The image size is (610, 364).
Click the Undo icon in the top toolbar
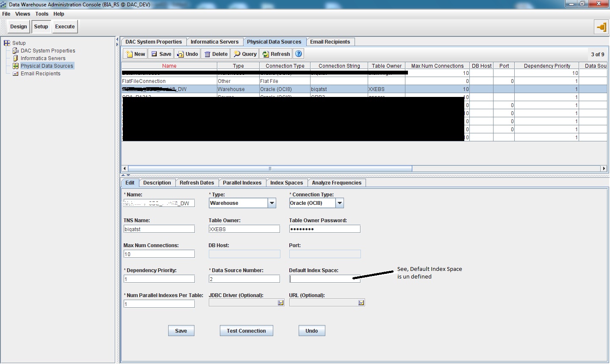coord(187,54)
